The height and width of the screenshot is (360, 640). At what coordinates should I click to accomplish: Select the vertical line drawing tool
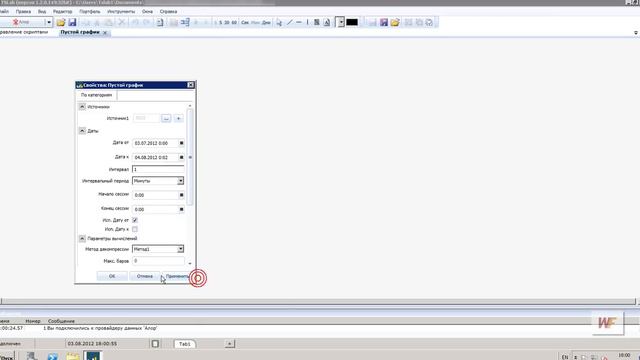tap(307, 22)
